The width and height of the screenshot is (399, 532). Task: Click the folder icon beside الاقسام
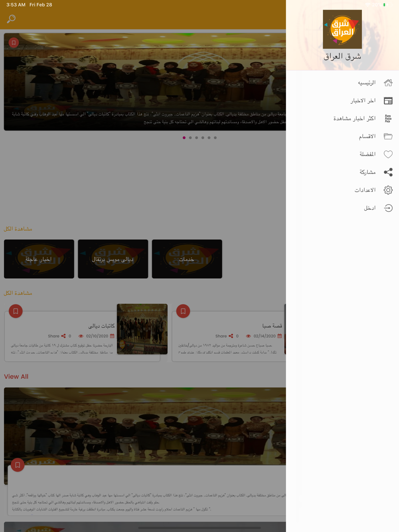[x=388, y=136]
